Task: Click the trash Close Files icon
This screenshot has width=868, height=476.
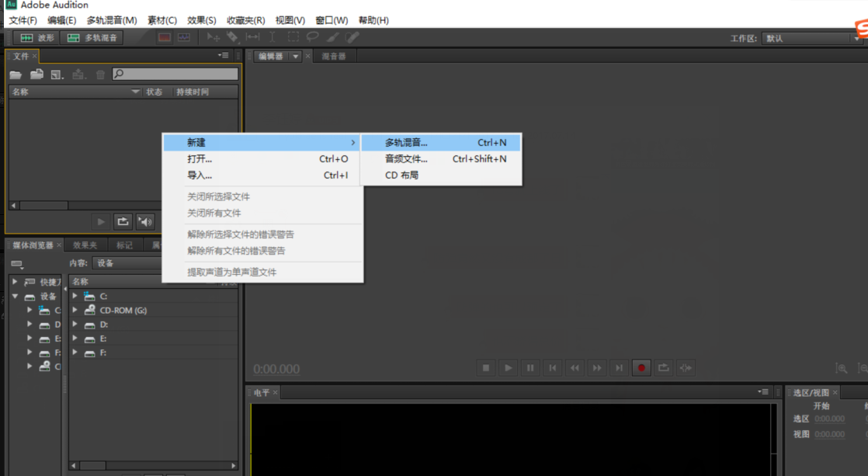Action: point(100,75)
